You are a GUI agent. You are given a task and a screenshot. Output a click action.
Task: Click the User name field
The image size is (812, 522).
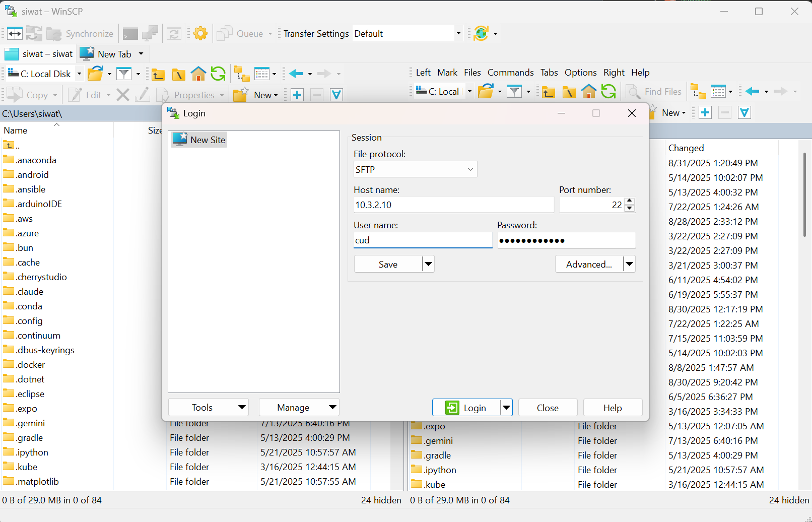(x=423, y=240)
